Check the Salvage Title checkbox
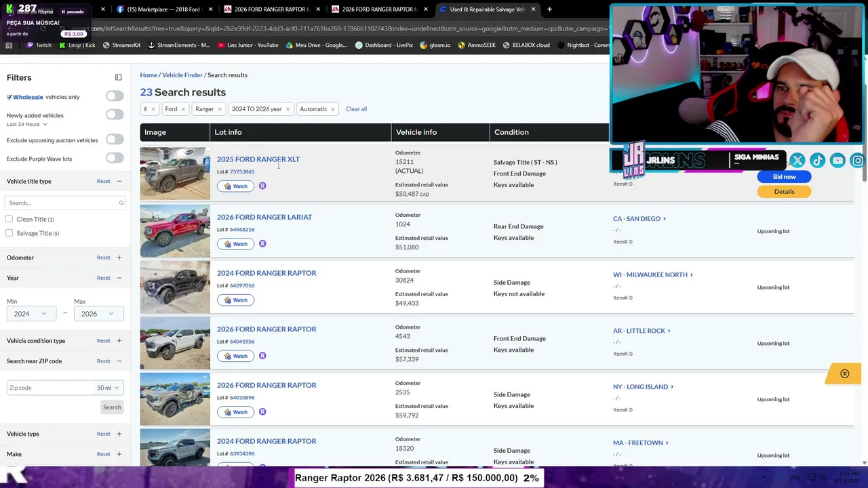The height and width of the screenshot is (488, 868). coord(9,233)
